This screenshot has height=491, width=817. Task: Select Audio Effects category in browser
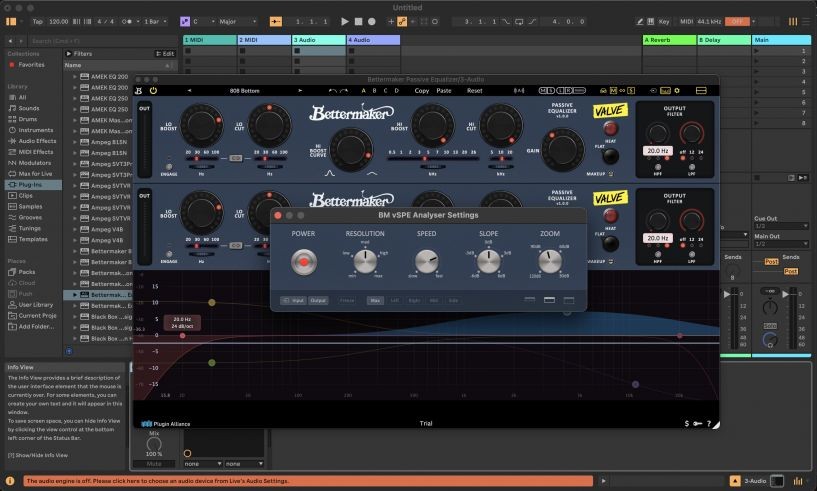(36, 141)
